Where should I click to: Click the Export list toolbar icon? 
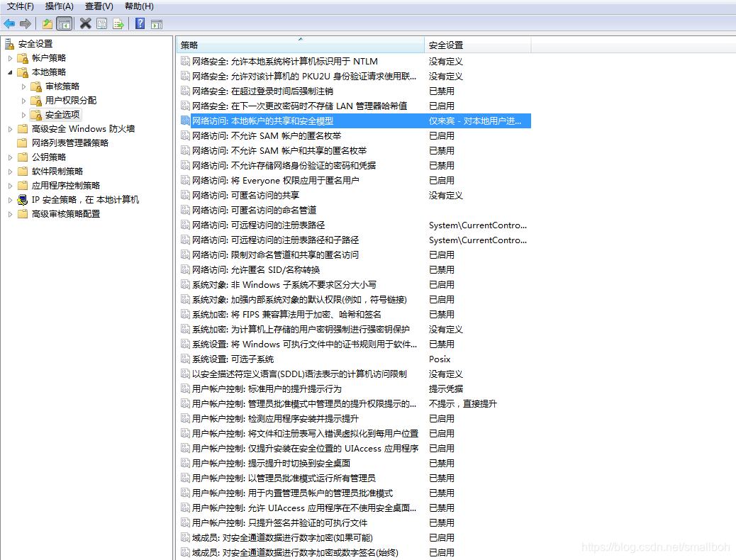[118, 23]
